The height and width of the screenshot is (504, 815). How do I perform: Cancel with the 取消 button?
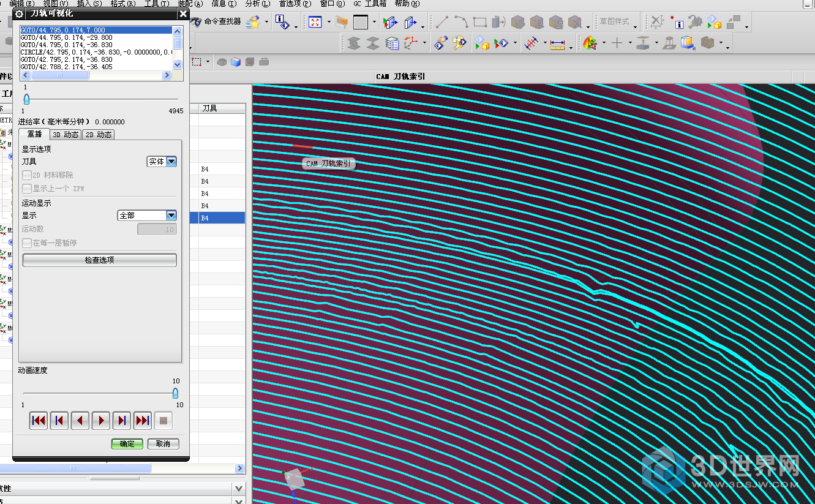click(x=163, y=443)
